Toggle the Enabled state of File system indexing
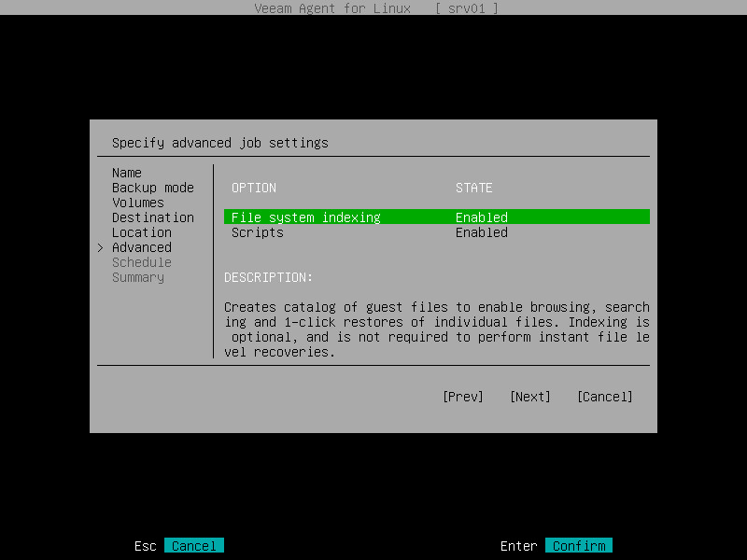The height and width of the screenshot is (560, 747). 481,217
